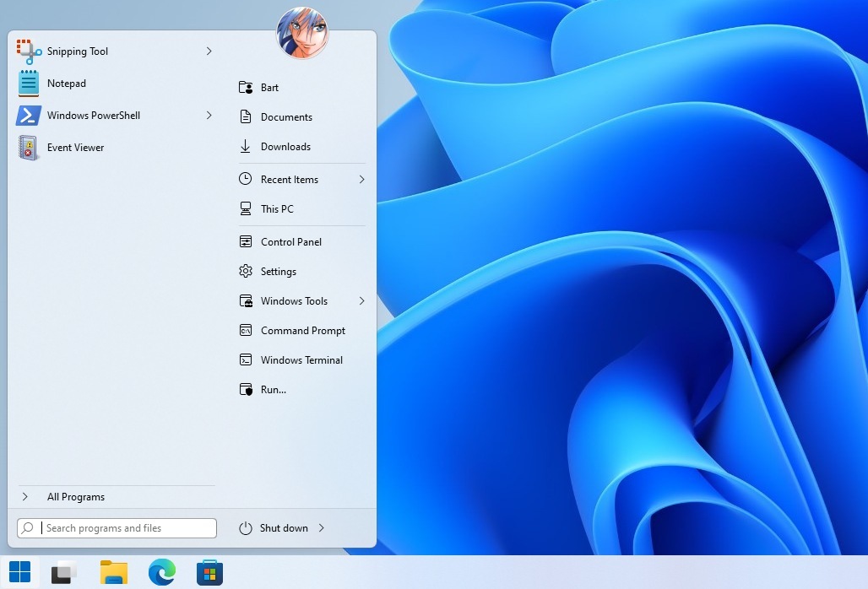Expand the Snipping Tool jump list arrow

[209, 51]
